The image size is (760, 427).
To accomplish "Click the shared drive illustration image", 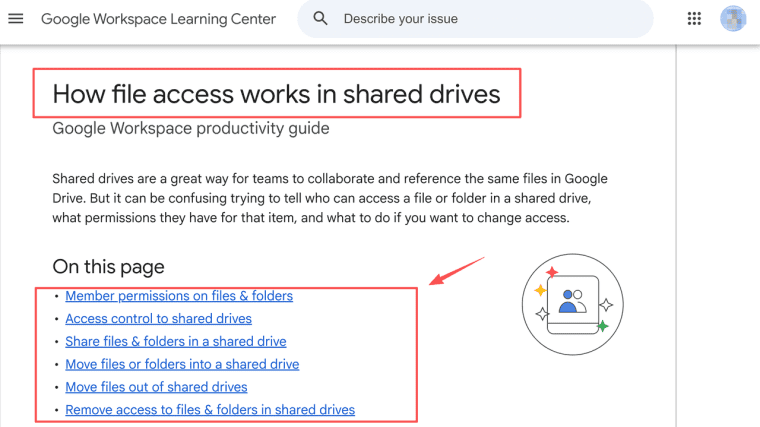I will [572, 304].
